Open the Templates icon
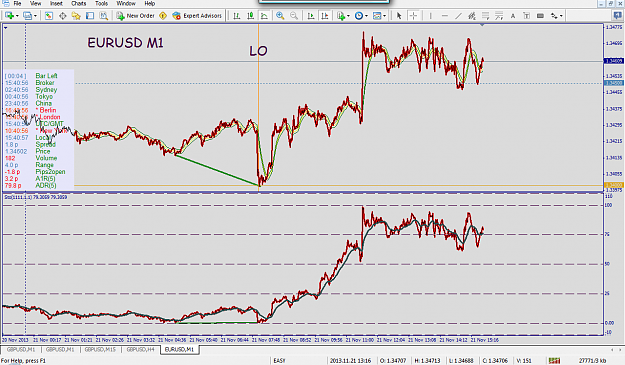 tap(377, 16)
